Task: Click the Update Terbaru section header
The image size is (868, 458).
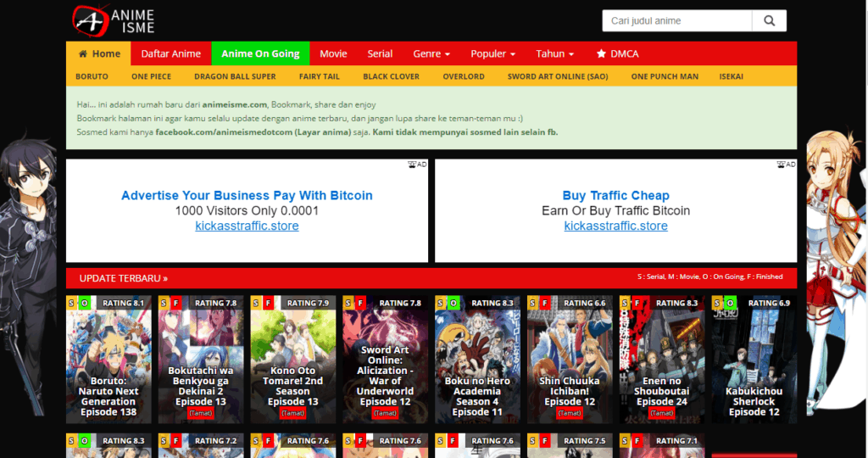Action: (x=123, y=278)
